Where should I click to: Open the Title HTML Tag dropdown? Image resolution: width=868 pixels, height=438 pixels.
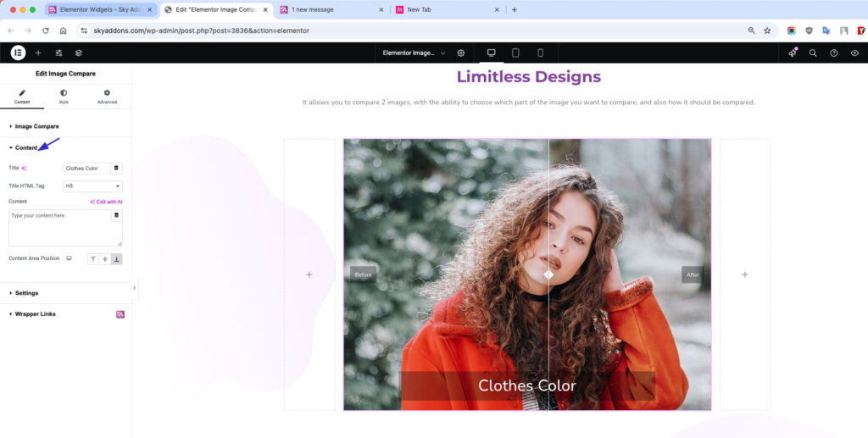pyautogui.click(x=92, y=186)
